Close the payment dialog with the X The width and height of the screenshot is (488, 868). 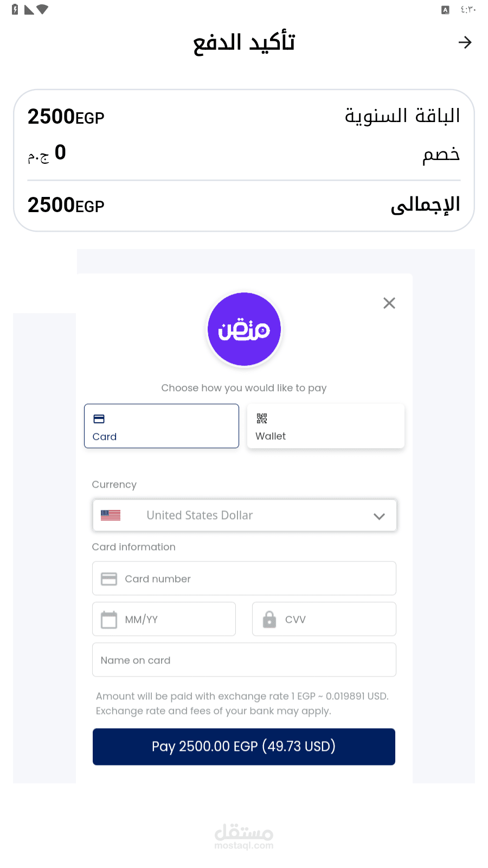[389, 303]
